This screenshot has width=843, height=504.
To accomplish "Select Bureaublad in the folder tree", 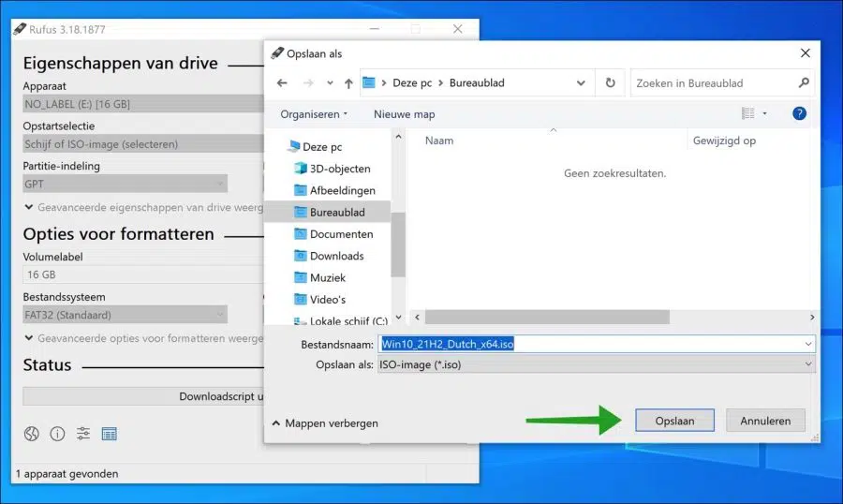I will pyautogui.click(x=329, y=212).
